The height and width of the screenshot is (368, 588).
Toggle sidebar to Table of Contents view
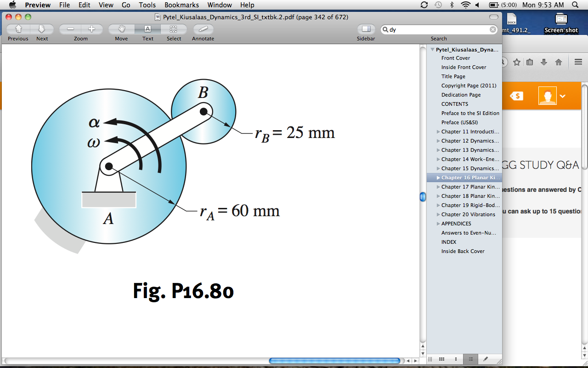point(471,359)
